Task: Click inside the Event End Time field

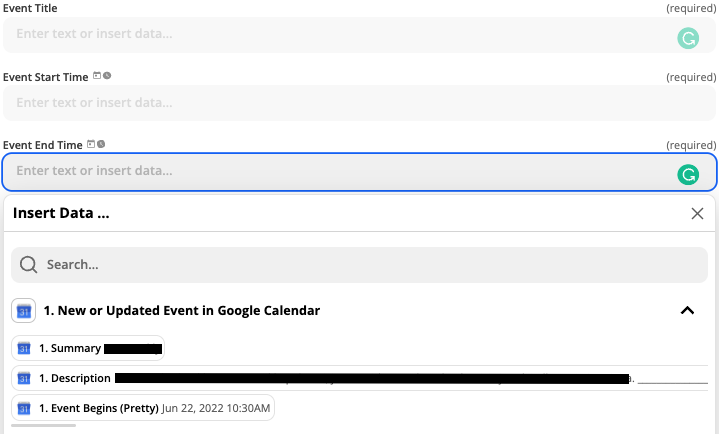Action: 359,172
